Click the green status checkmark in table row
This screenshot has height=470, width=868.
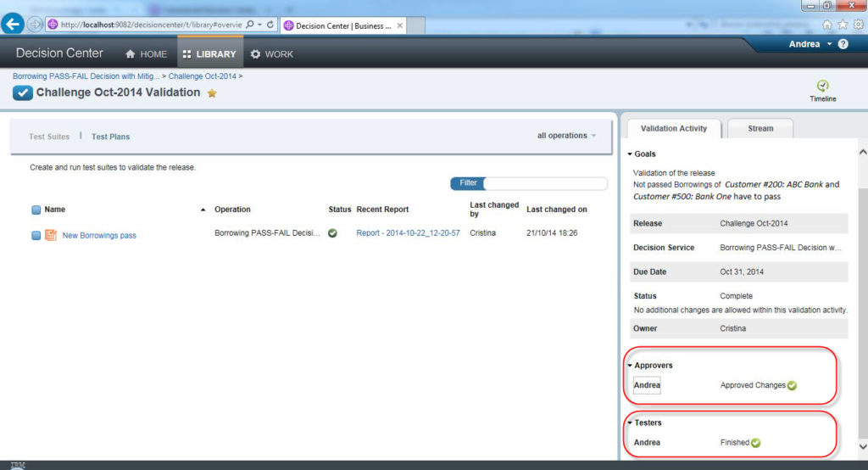click(x=332, y=233)
